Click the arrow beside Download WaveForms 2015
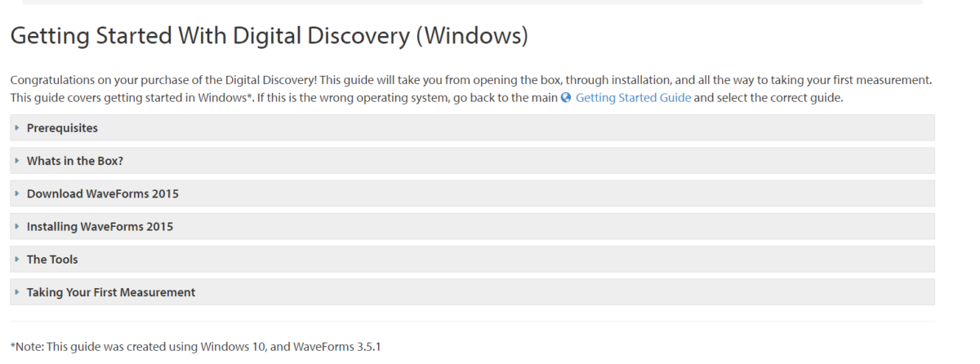Screen dimensions: 980x364 point(17,193)
